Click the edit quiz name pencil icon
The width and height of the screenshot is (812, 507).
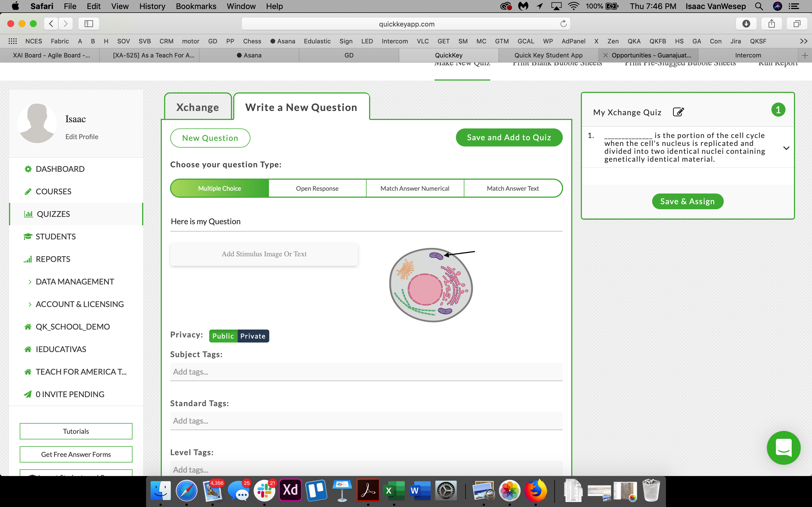coord(678,112)
